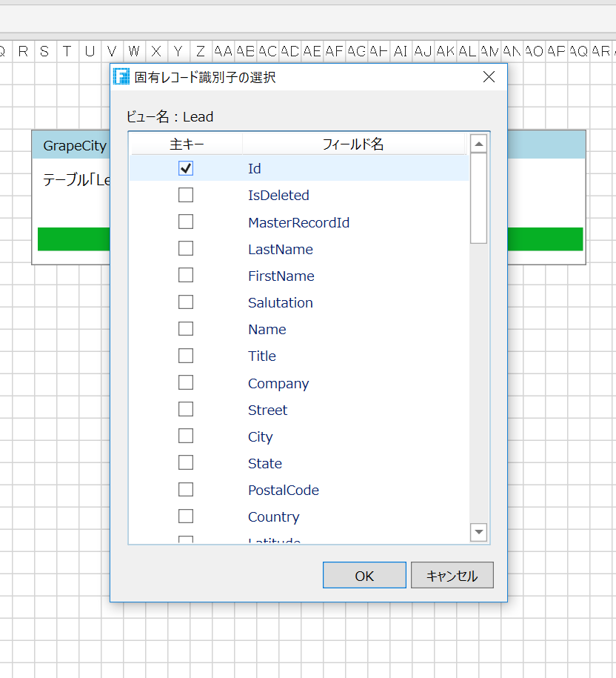Check the IsDeleted checkbox
The height and width of the screenshot is (678, 616).
[186, 195]
